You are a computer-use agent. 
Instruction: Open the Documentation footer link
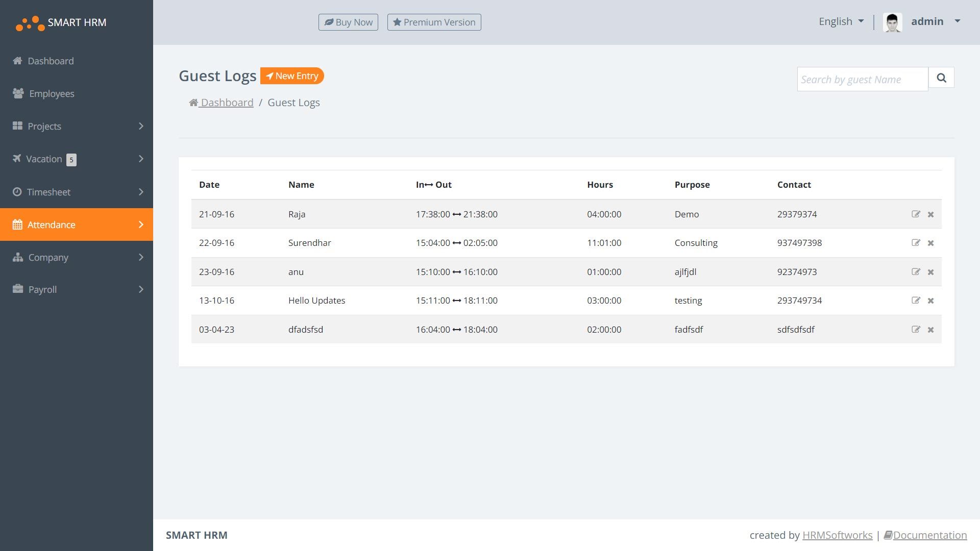[929, 535]
